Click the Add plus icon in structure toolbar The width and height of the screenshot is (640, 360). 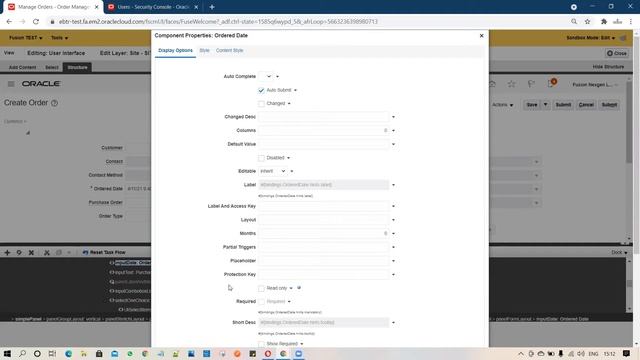[x=7, y=253]
